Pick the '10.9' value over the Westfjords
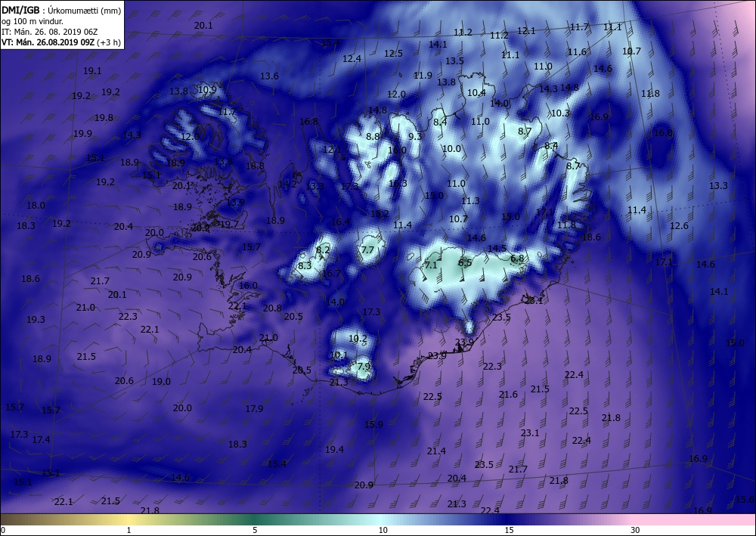Image resolution: width=756 pixels, height=536 pixels. click(207, 89)
